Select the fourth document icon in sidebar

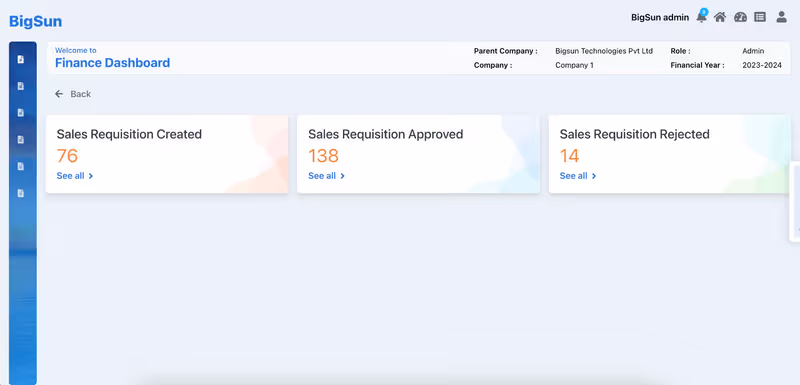(21, 140)
